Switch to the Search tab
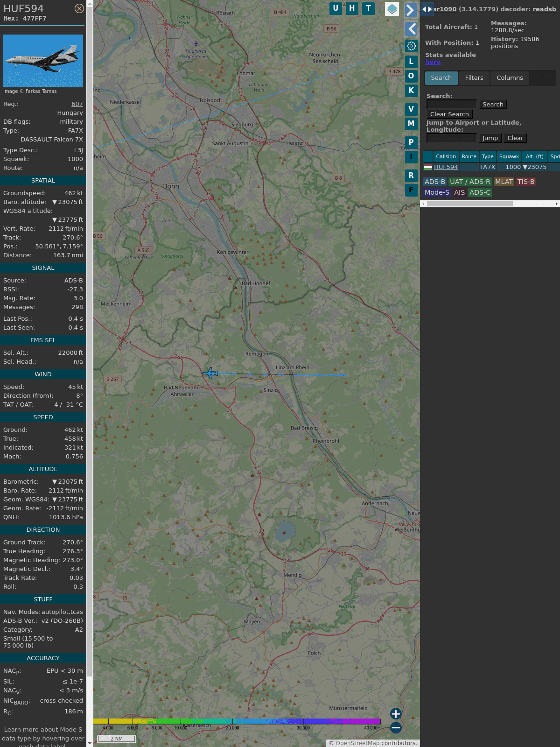The width and height of the screenshot is (560, 747). click(x=441, y=78)
